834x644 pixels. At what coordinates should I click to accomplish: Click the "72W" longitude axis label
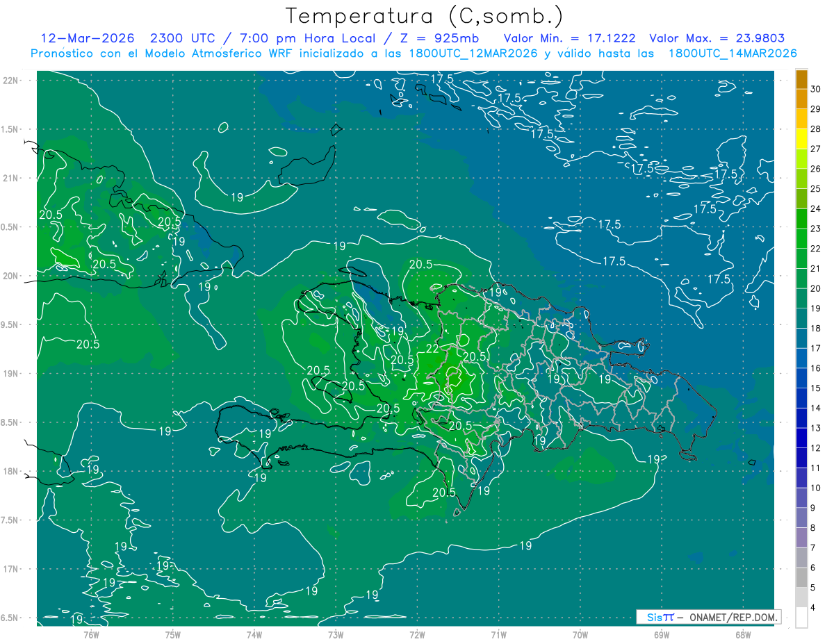(x=417, y=634)
